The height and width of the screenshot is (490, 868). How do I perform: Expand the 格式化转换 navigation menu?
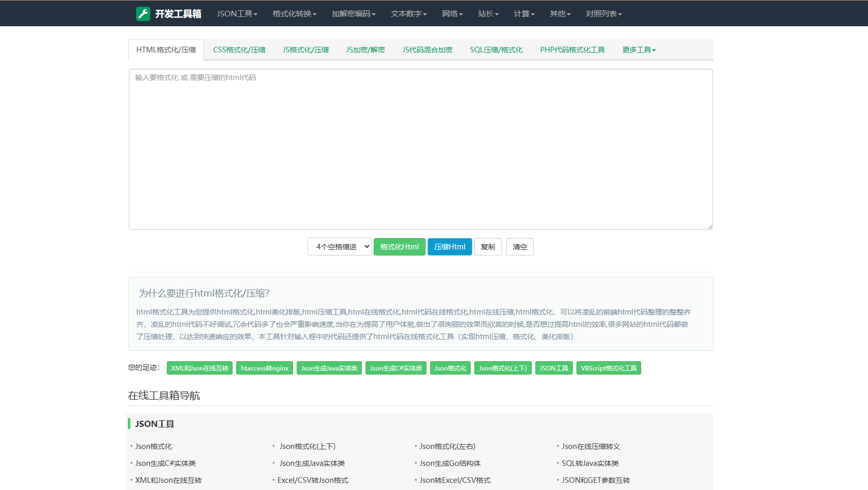pos(295,14)
